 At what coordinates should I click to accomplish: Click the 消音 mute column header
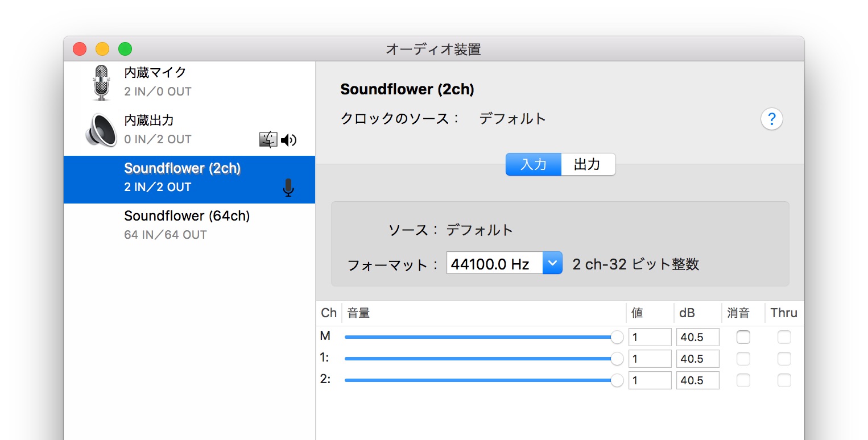[743, 313]
